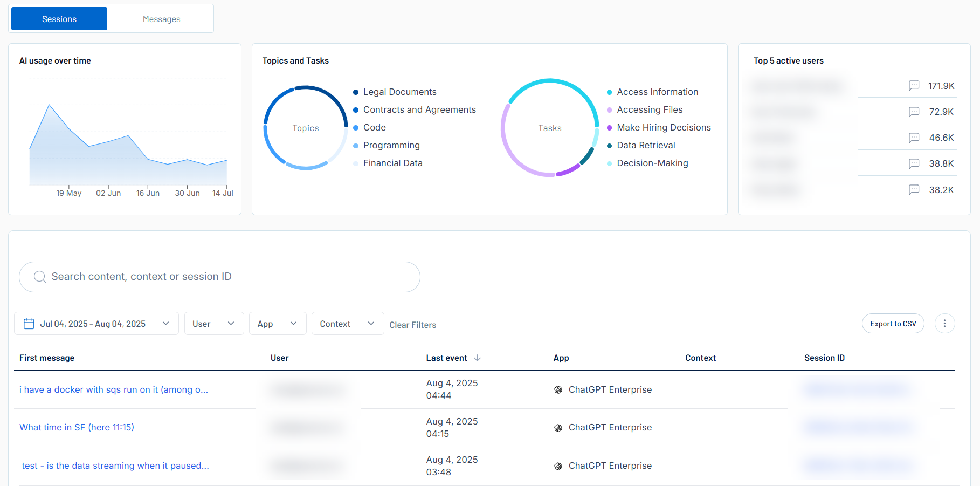
Task: Open the Context filter dropdown
Action: 347,324
